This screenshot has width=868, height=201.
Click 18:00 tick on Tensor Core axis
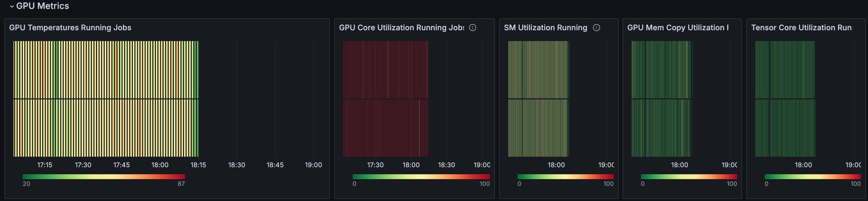coord(803,165)
